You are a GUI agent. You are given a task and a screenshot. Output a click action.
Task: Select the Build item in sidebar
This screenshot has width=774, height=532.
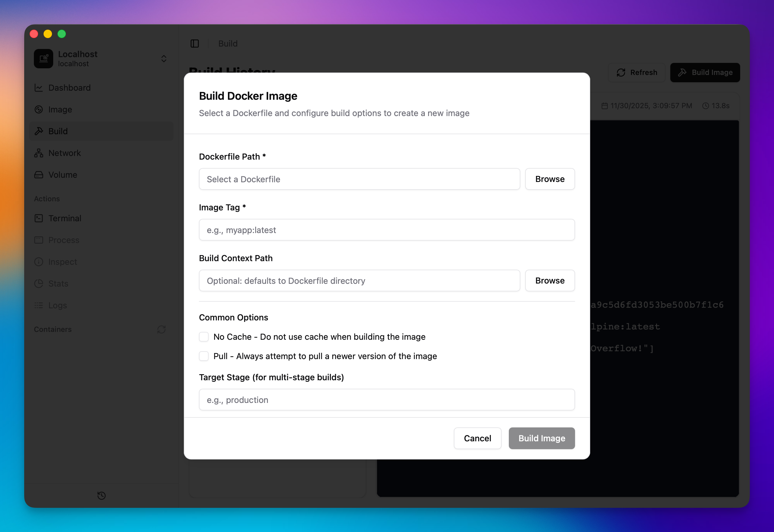coord(58,131)
